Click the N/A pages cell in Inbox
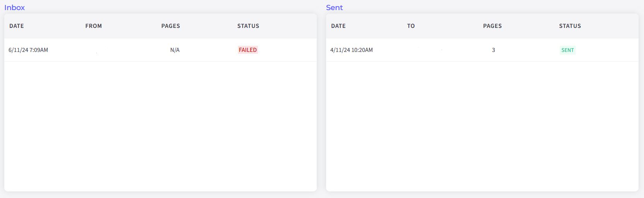The image size is (644, 198). tap(175, 50)
